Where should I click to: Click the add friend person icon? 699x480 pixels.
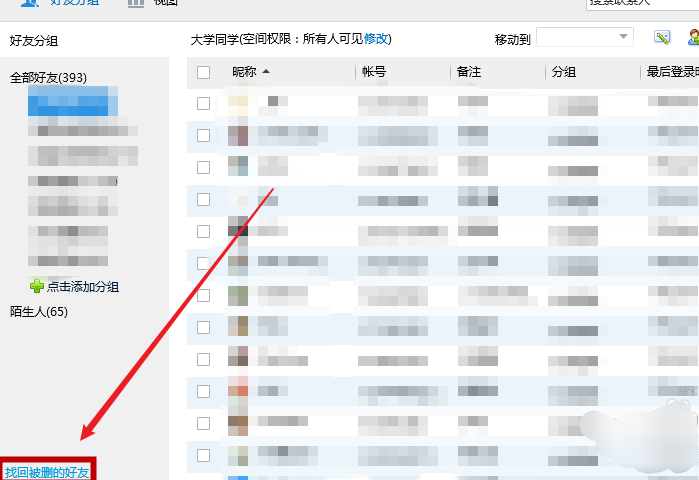point(693,37)
